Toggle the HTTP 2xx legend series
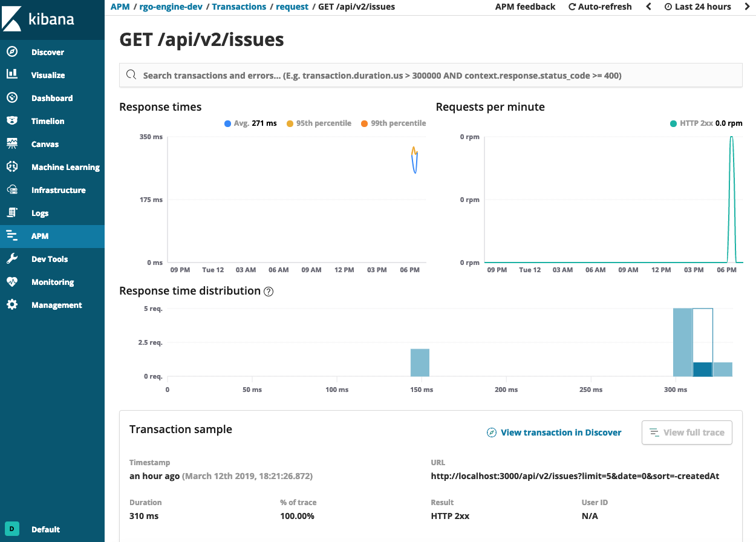 pyautogui.click(x=706, y=123)
